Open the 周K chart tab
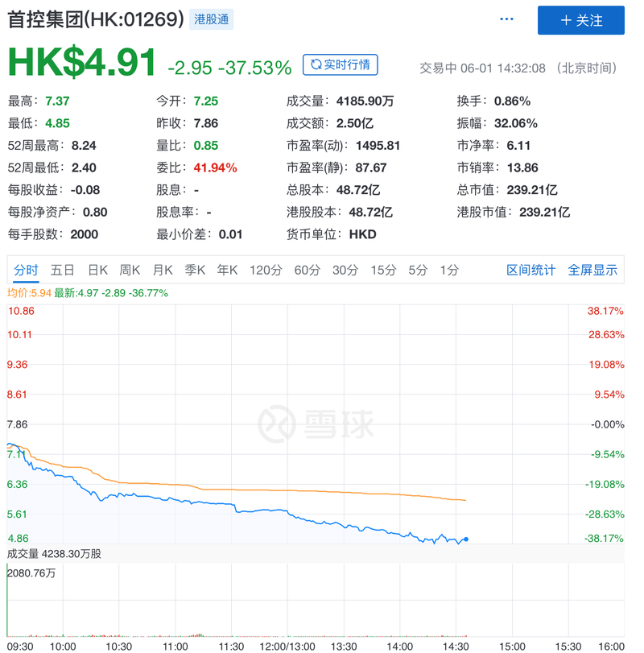This screenshot has width=644, height=653. point(130,270)
